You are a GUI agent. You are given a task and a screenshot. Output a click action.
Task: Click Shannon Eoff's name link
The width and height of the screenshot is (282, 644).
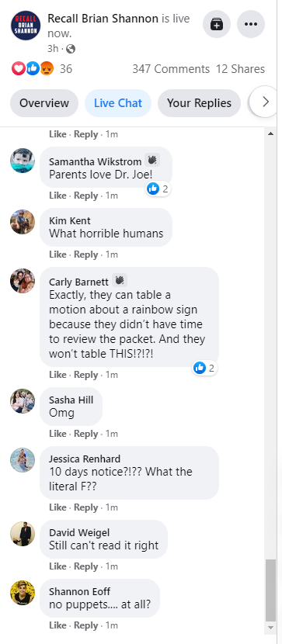[x=79, y=591]
